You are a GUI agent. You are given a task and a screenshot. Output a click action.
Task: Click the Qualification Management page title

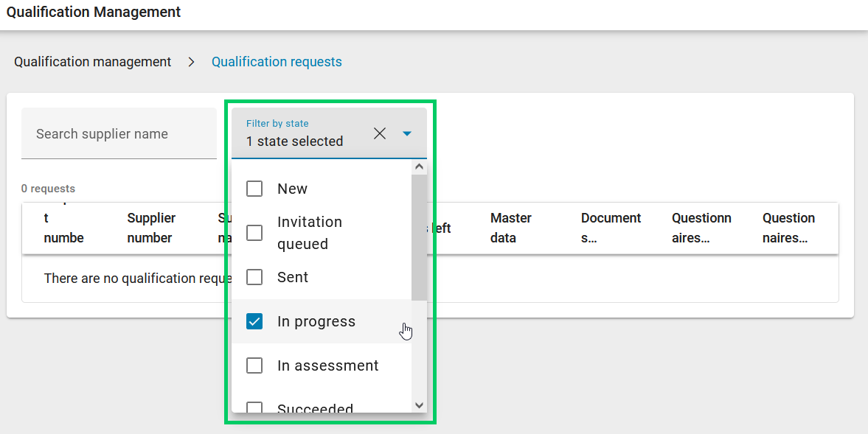click(94, 13)
